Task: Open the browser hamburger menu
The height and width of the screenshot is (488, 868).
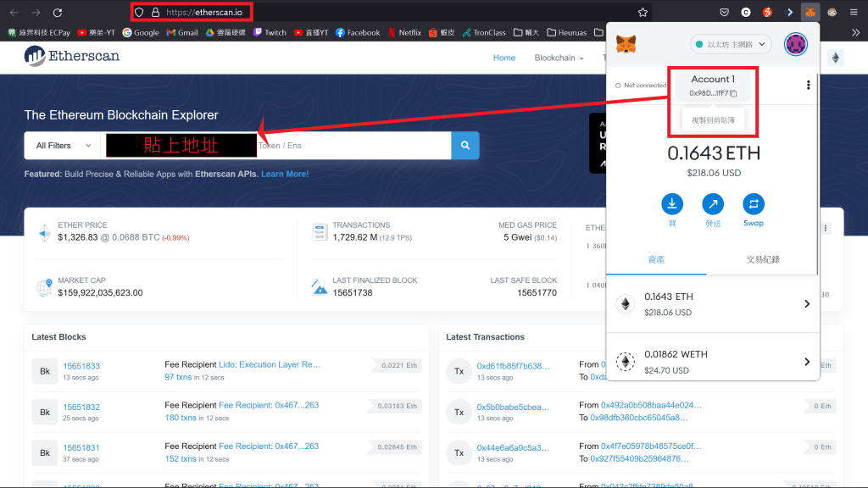Action: click(x=854, y=12)
